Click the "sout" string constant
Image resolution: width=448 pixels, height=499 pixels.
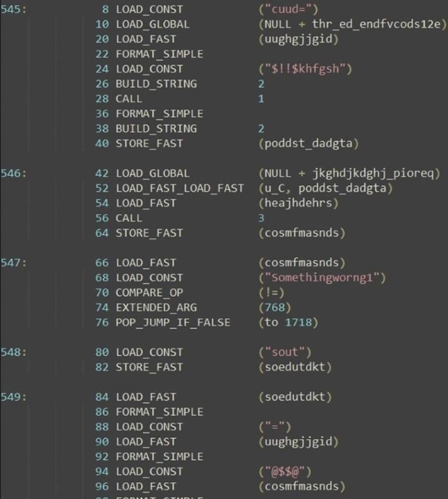[286, 352]
